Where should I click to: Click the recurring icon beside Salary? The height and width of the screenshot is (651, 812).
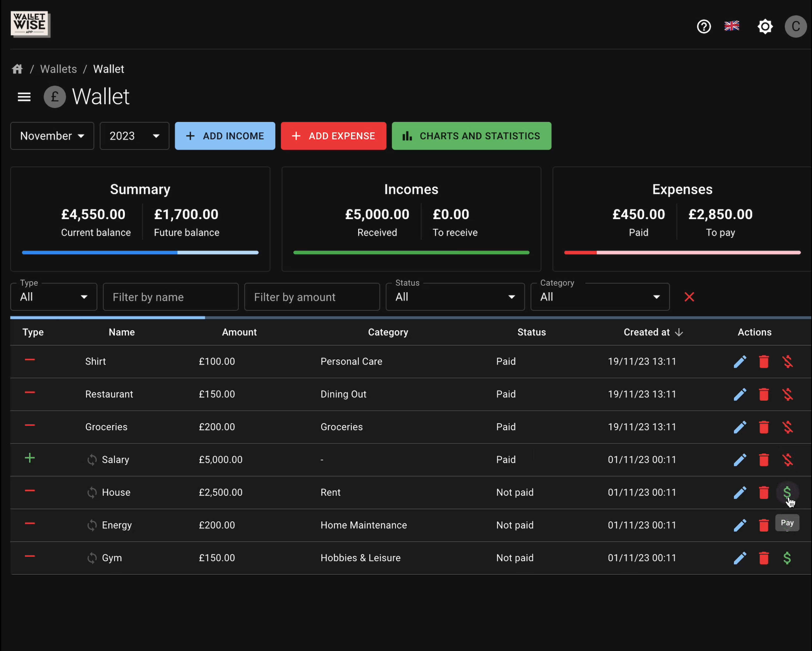tap(92, 460)
